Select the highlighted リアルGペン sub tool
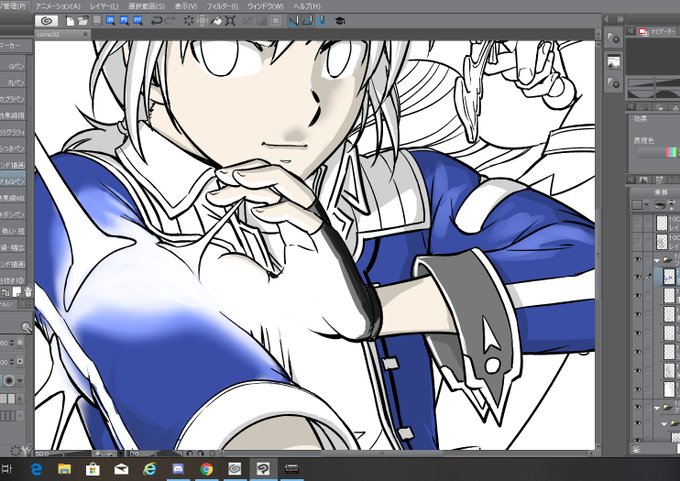 (13, 181)
